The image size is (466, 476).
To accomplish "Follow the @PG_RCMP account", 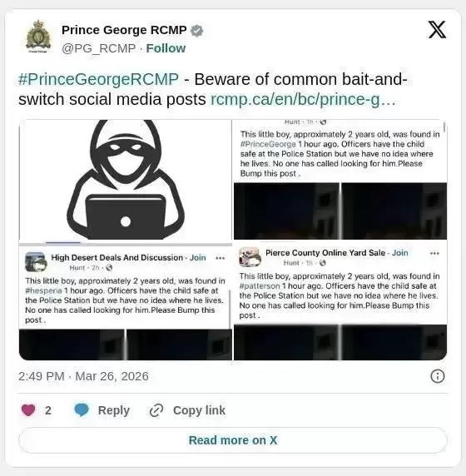I will pos(166,48).
